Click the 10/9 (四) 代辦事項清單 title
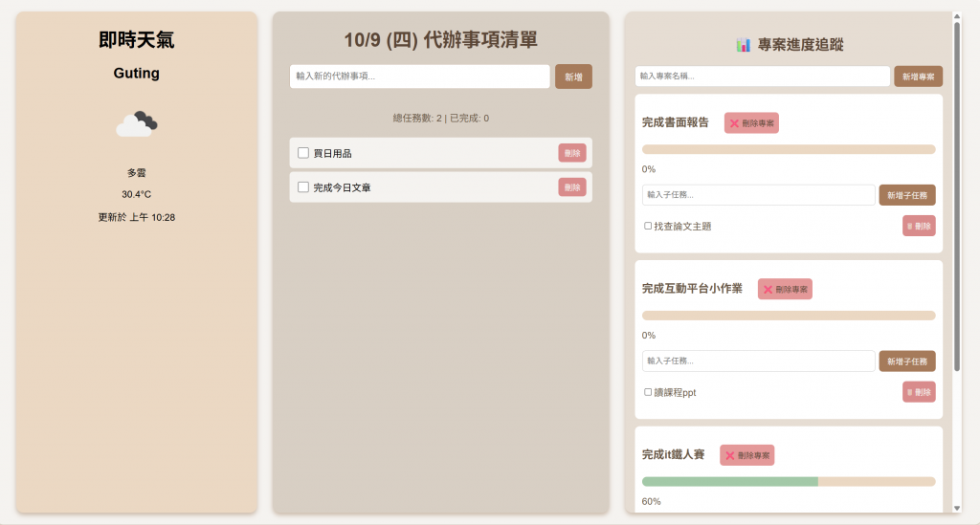This screenshot has width=980, height=525. pos(440,40)
